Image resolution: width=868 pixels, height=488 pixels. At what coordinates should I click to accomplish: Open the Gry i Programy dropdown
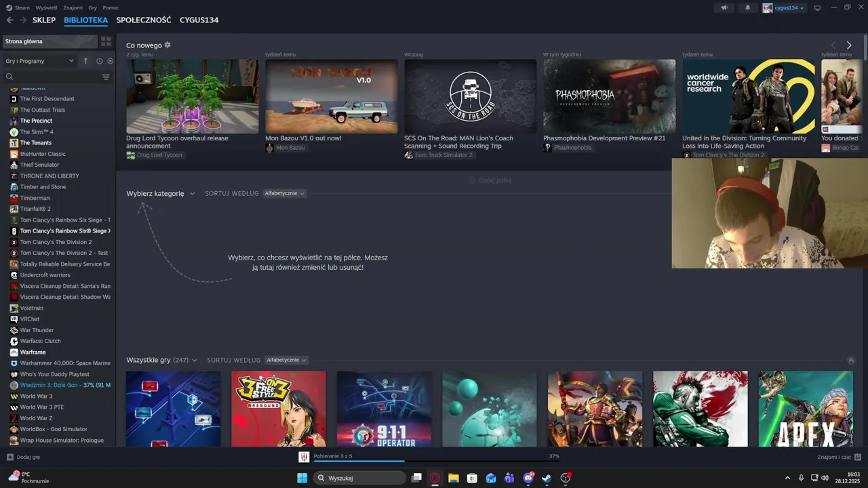click(x=39, y=61)
